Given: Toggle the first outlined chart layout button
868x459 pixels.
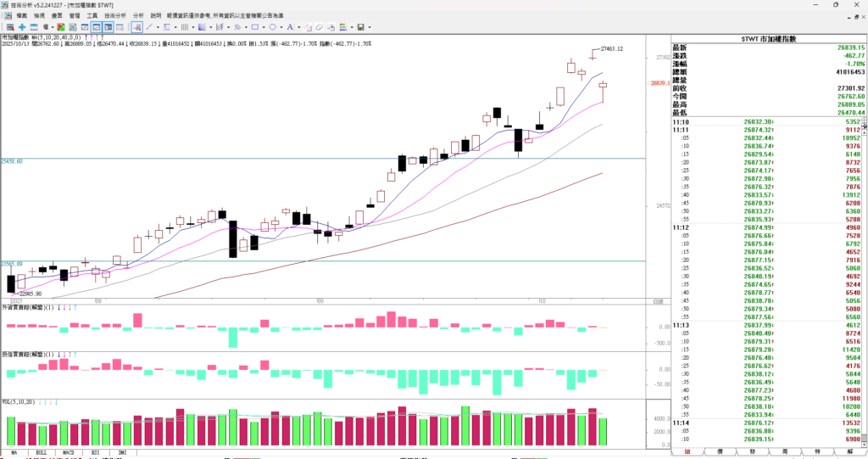Looking at the screenshot, I should click(97, 27).
